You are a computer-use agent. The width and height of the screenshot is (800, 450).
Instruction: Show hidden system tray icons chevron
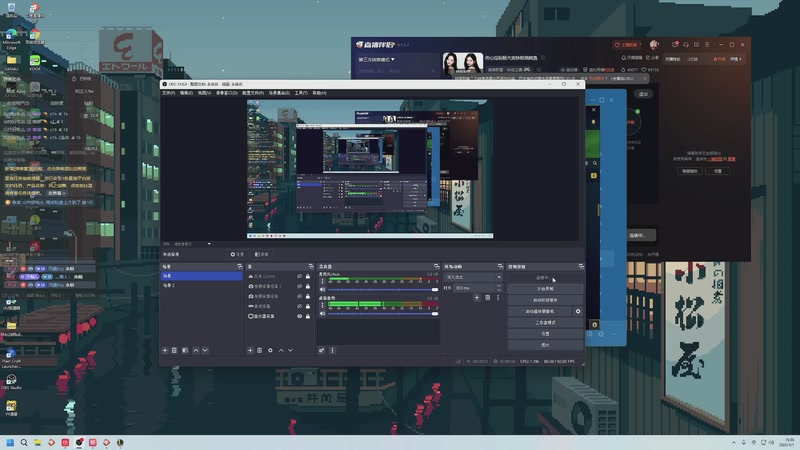[x=734, y=442]
